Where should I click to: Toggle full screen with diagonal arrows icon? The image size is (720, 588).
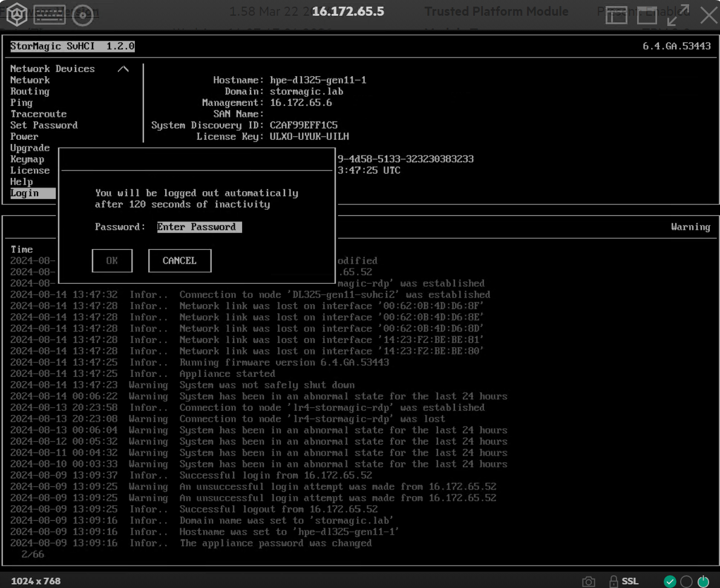click(x=678, y=15)
